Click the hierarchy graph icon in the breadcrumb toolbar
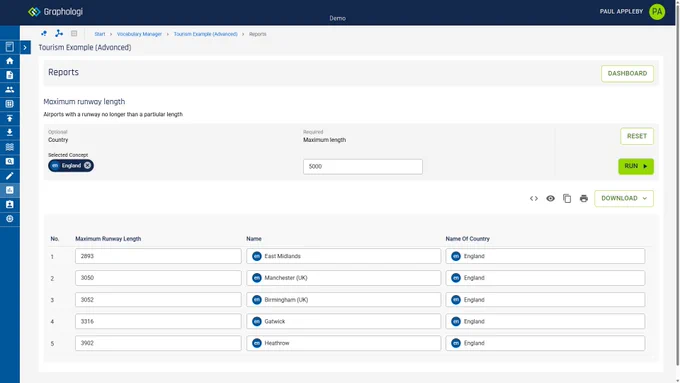 click(59, 33)
